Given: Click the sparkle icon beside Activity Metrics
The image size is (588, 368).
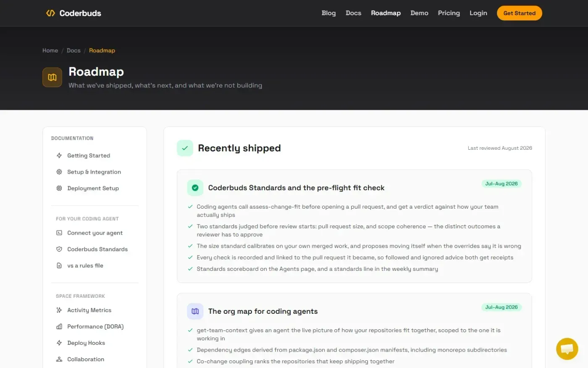Looking at the screenshot, I should 59,310.
